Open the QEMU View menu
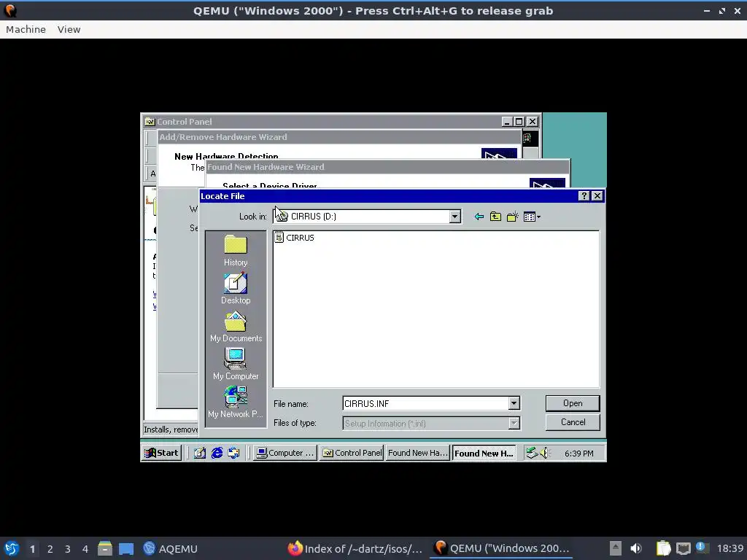The height and width of the screenshot is (560, 747). coord(69,29)
